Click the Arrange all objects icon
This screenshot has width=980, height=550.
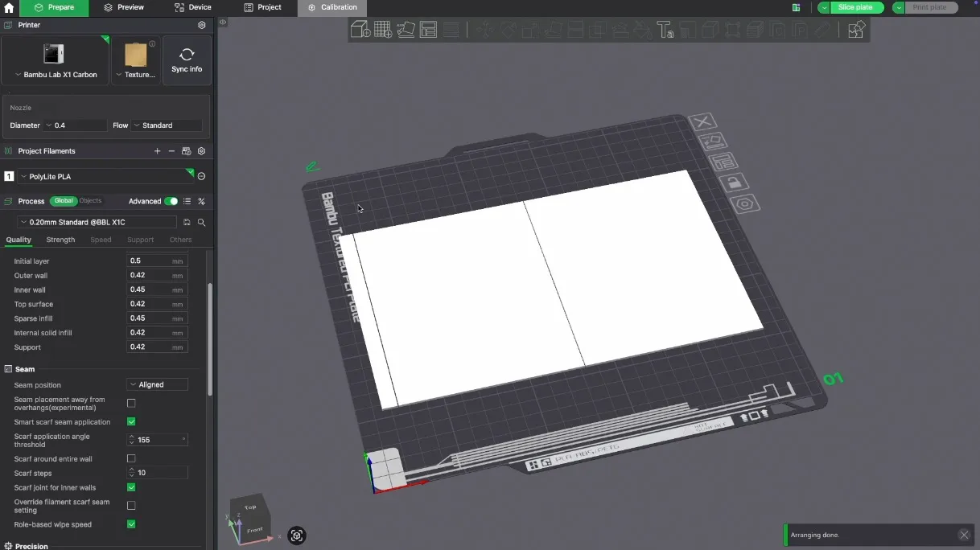(428, 31)
